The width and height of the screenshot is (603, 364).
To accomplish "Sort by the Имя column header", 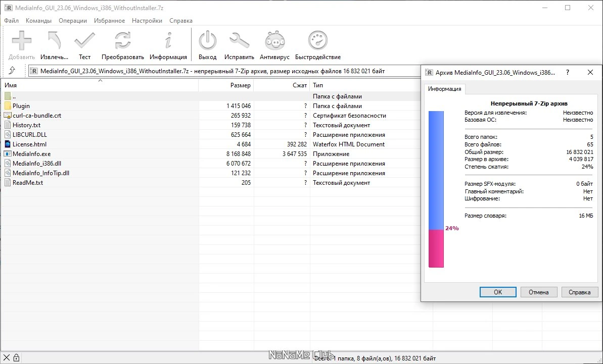I will click(x=100, y=85).
